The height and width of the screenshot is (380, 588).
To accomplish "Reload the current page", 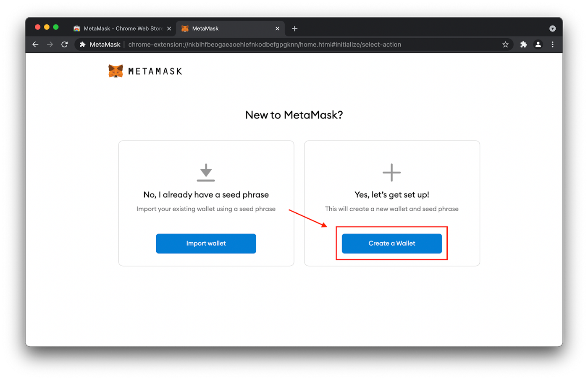I will click(64, 45).
